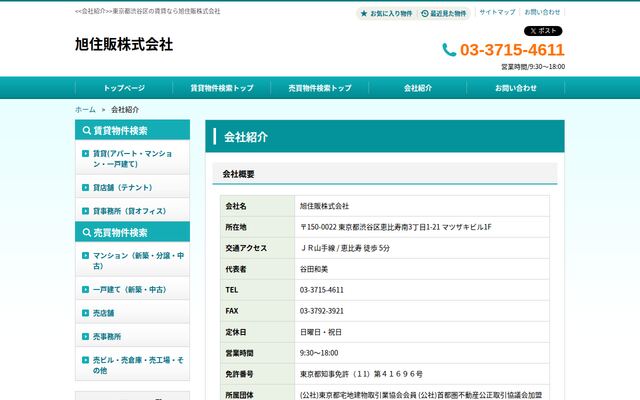Open the お気に入り物件 favorites link
The height and width of the screenshot is (400, 640).
point(386,13)
